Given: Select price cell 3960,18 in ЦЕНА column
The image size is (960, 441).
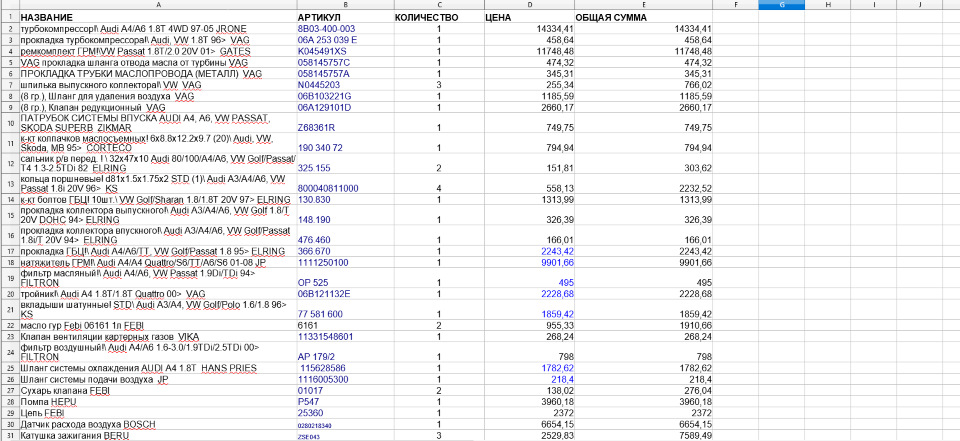Looking at the screenshot, I should (528, 401).
